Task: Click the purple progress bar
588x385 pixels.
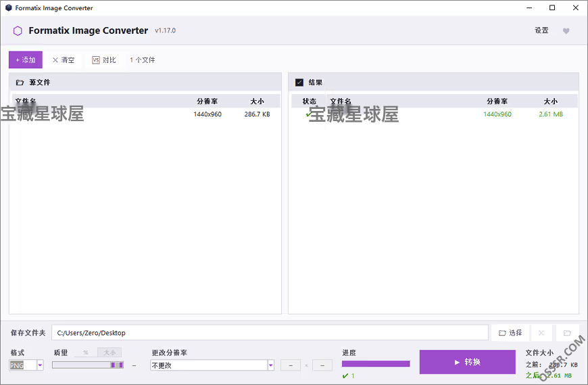Action: (376, 363)
